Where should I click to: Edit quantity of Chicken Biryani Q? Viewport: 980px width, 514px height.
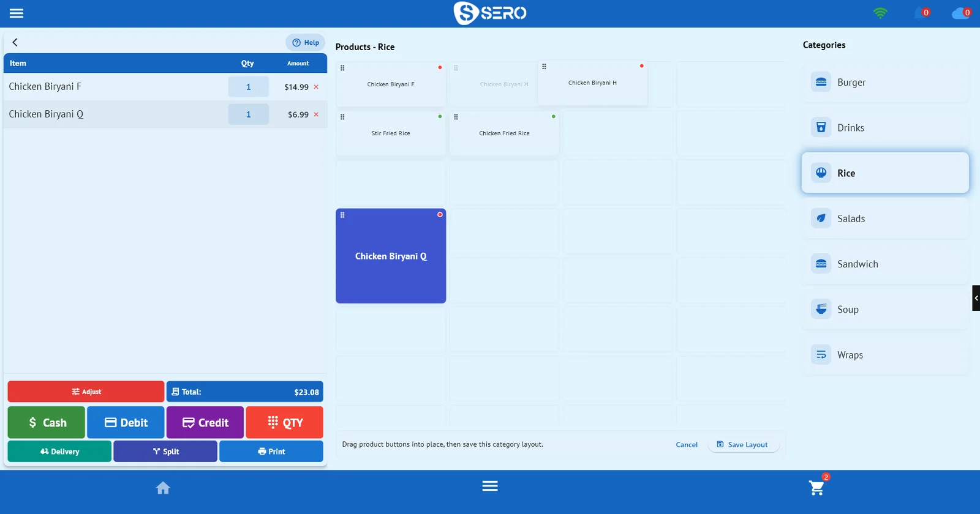tap(249, 114)
